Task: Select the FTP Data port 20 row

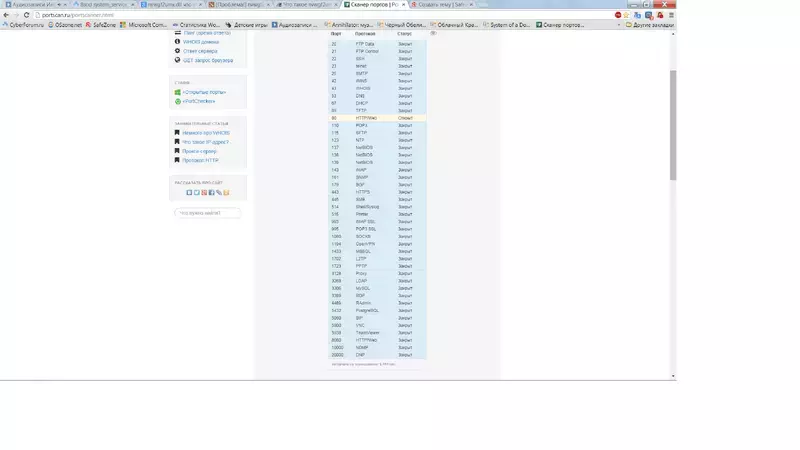Action: pyautogui.click(x=377, y=44)
